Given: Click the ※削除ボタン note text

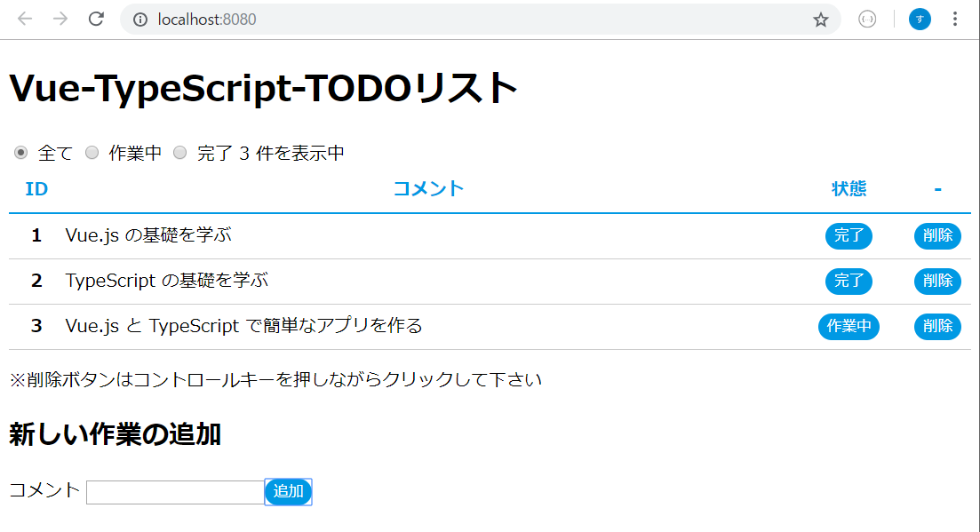Looking at the screenshot, I should pyautogui.click(x=275, y=379).
